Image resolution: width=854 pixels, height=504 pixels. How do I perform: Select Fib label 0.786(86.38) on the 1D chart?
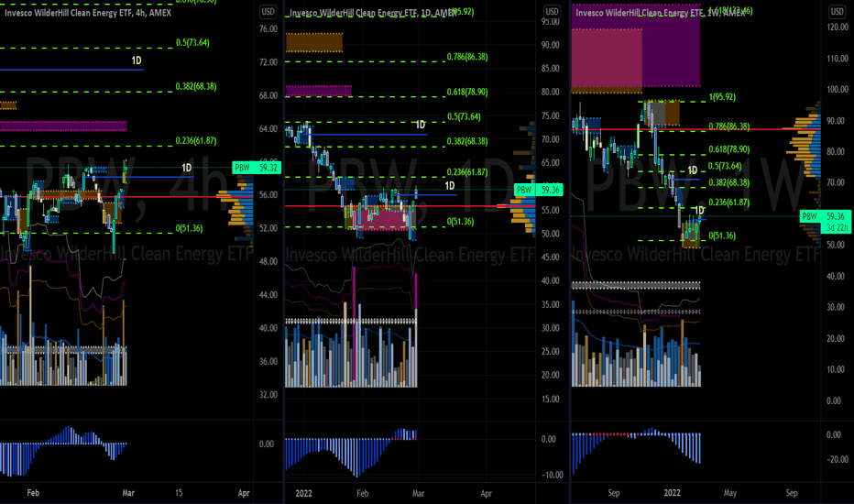tap(467, 57)
